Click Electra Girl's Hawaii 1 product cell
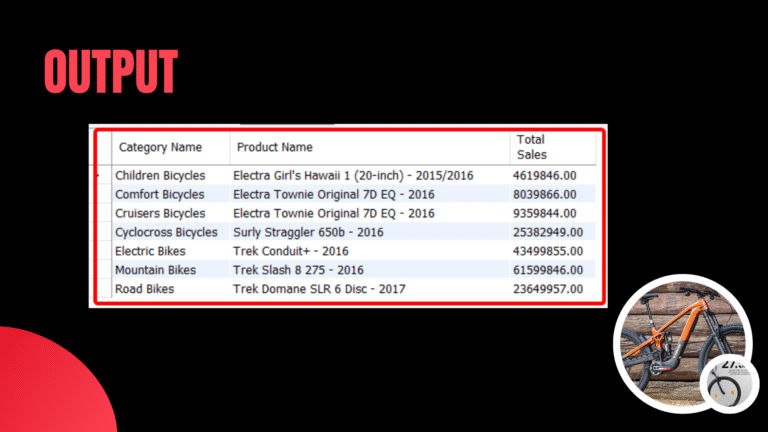768x432 pixels. [x=353, y=176]
